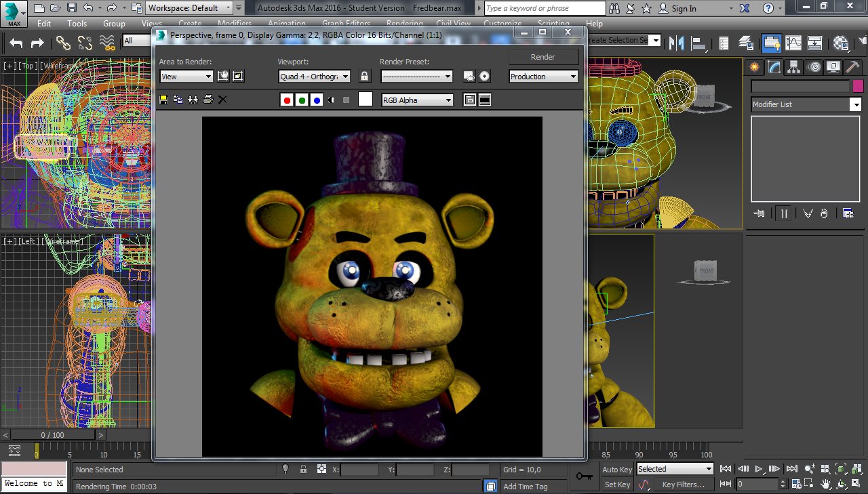Click the Print Image icon in render window
The image size is (868, 494).
pyautogui.click(x=208, y=100)
